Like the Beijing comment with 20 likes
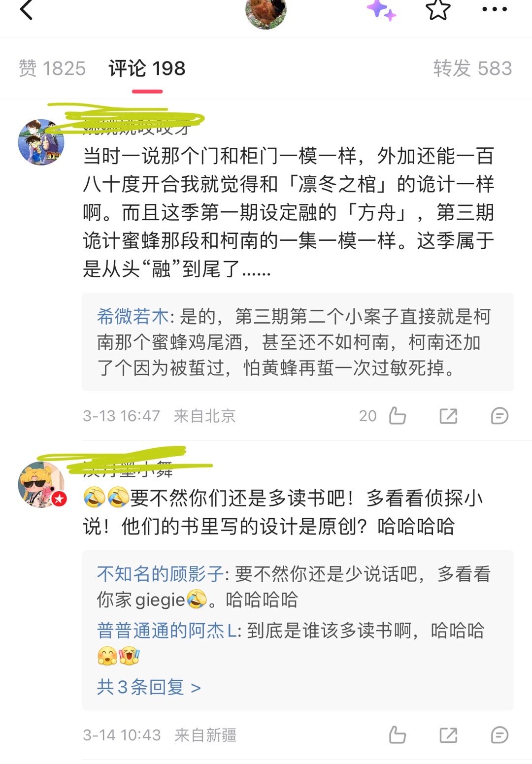Viewport: 532px width, 764px height. 397,416
